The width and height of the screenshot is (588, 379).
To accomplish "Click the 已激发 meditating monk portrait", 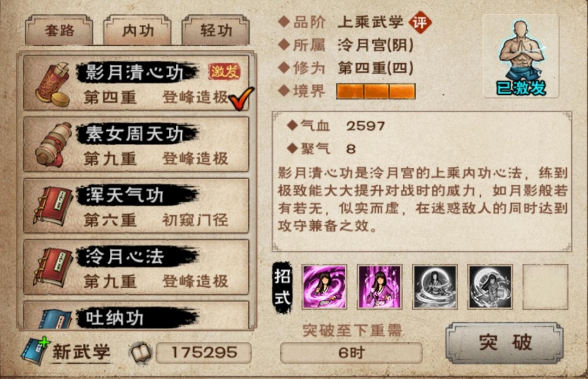I will [x=520, y=56].
